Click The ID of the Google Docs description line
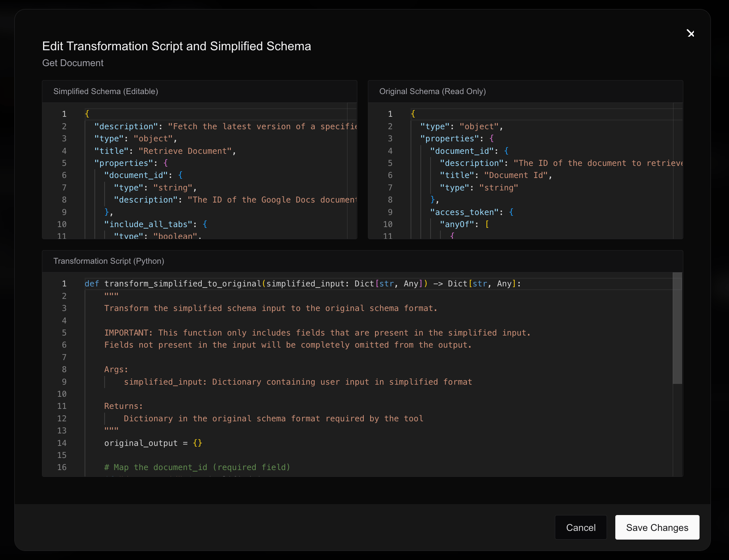 (x=235, y=200)
